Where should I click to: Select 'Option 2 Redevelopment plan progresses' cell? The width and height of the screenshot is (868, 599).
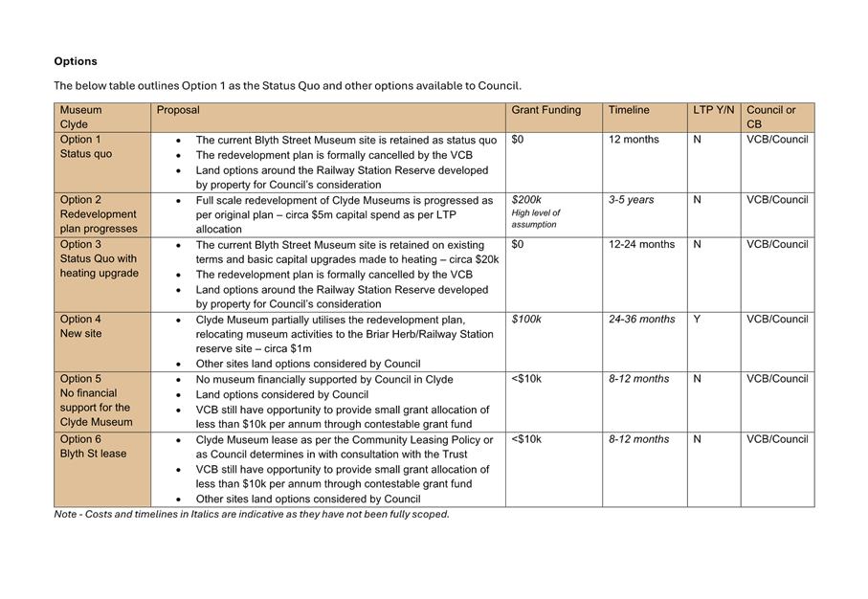pos(102,214)
